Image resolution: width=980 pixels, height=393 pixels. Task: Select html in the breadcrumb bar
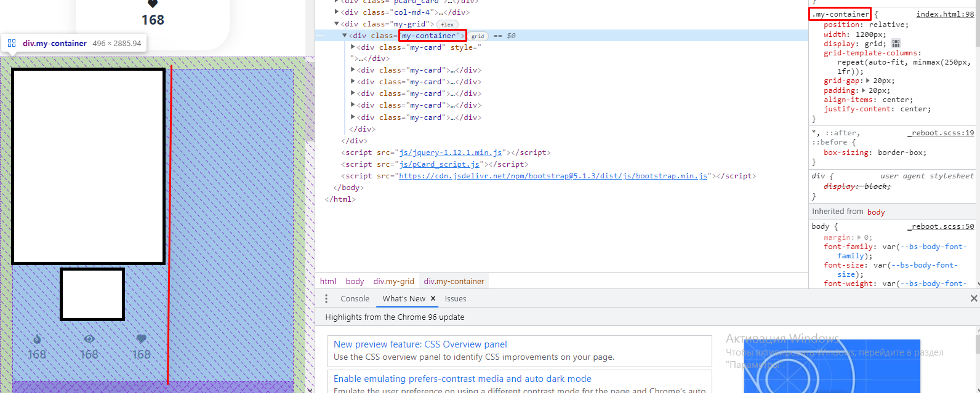[328, 281]
